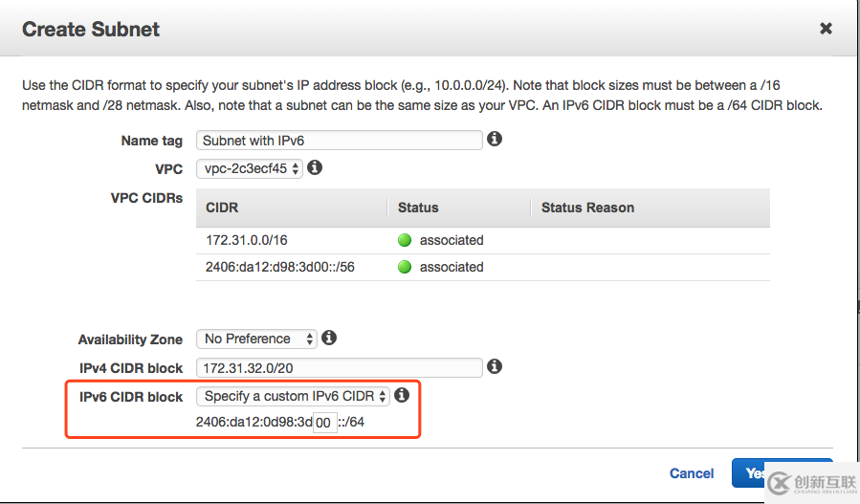Image resolution: width=860 pixels, height=504 pixels.
Task: Expand the Availability Zone dropdown
Action: 255,339
